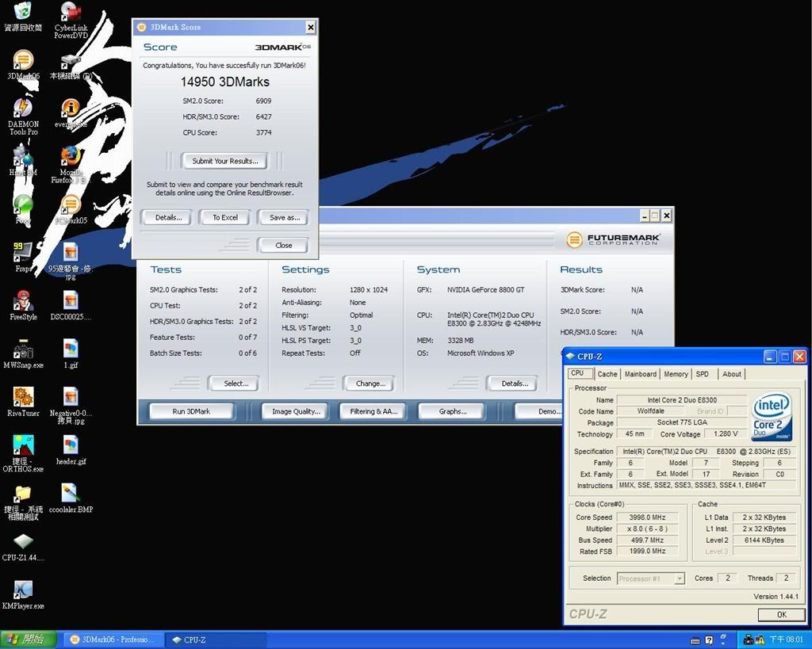Switch to Mainboard tab in CPU-Z
The image size is (812, 649).
click(640, 374)
